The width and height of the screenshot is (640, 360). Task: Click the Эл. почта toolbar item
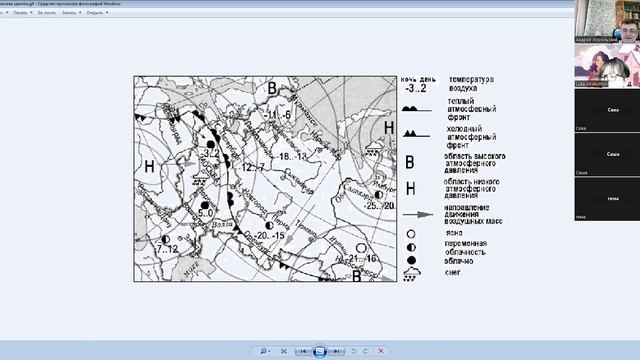(x=47, y=13)
